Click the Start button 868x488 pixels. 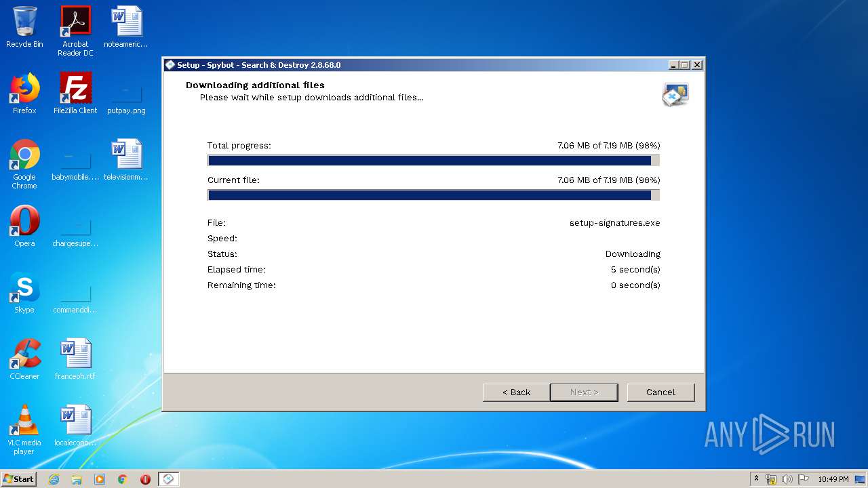(18, 479)
